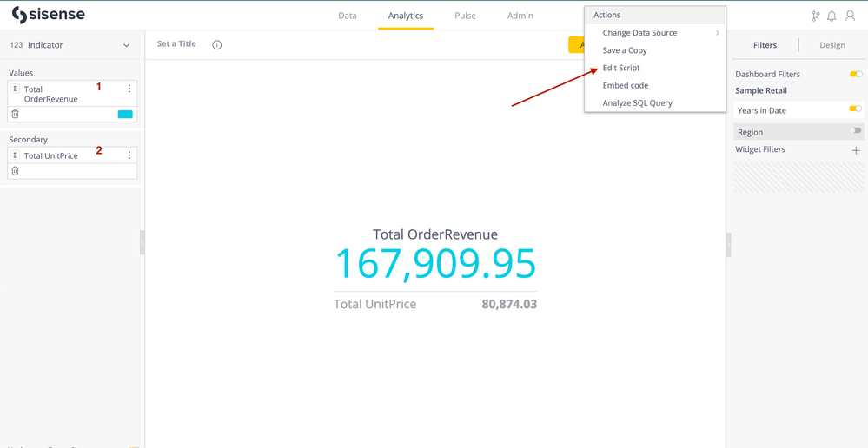The height and width of the screenshot is (448, 868).
Task: Delete the Total UnitPrice item with trash icon
Action: [x=15, y=171]
